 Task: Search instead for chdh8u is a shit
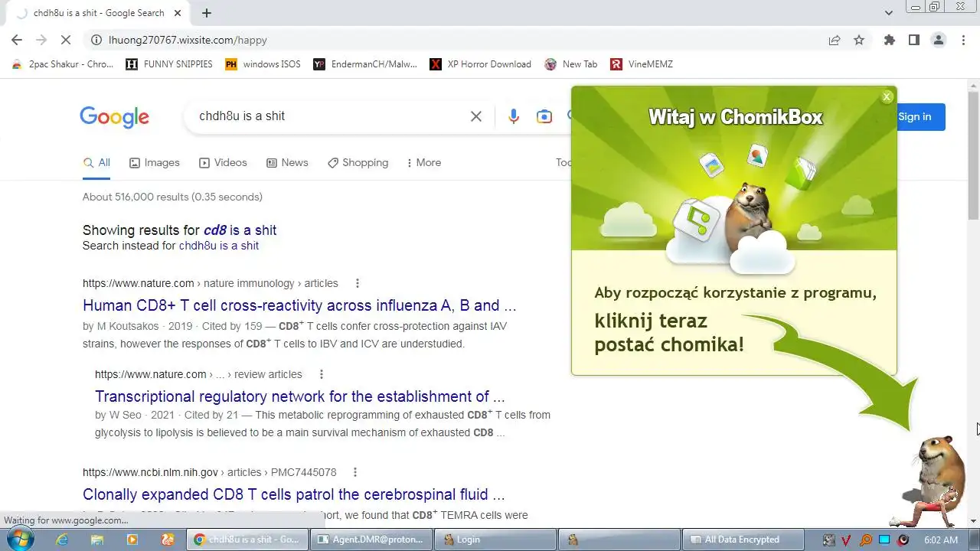tap(219, 246)
